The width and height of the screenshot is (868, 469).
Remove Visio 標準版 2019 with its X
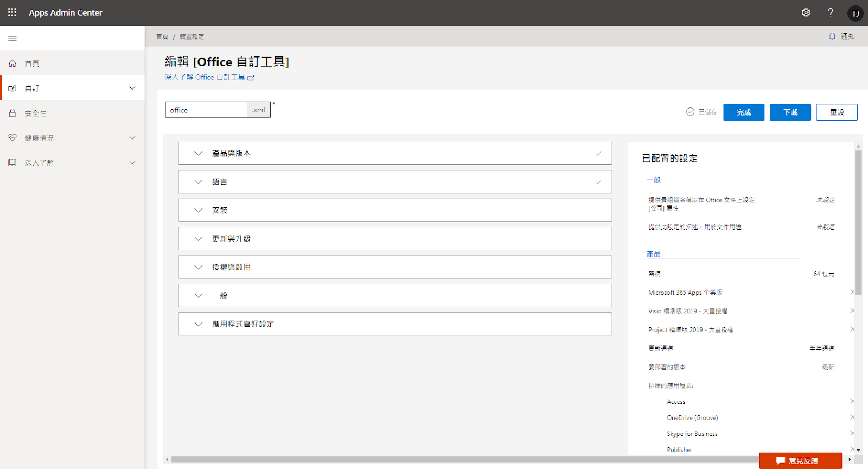point(852,311)
